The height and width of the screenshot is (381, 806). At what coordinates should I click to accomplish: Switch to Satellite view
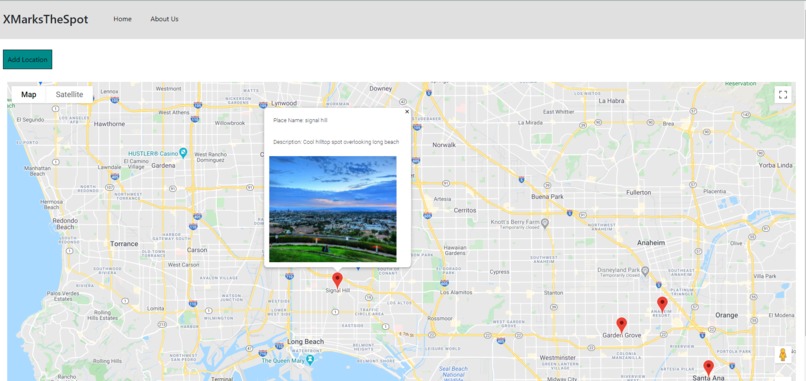pos(69,95)
